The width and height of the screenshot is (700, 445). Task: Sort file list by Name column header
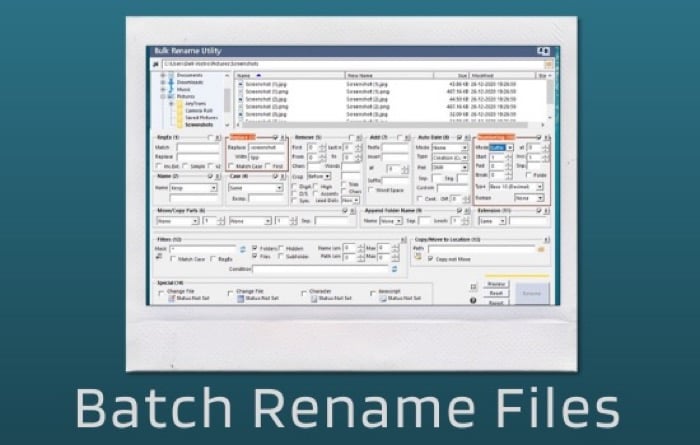click(x=289, y=76)
